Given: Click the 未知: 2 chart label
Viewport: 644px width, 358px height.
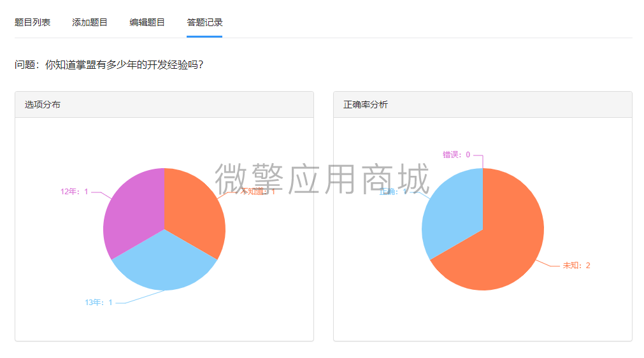Looking at the screenshot, I should pos(576,266).
